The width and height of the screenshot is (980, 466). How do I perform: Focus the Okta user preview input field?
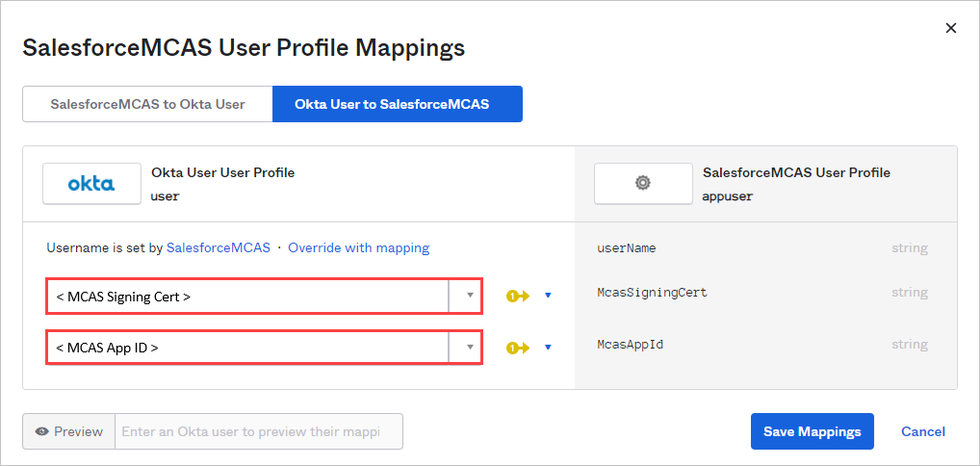258,431
